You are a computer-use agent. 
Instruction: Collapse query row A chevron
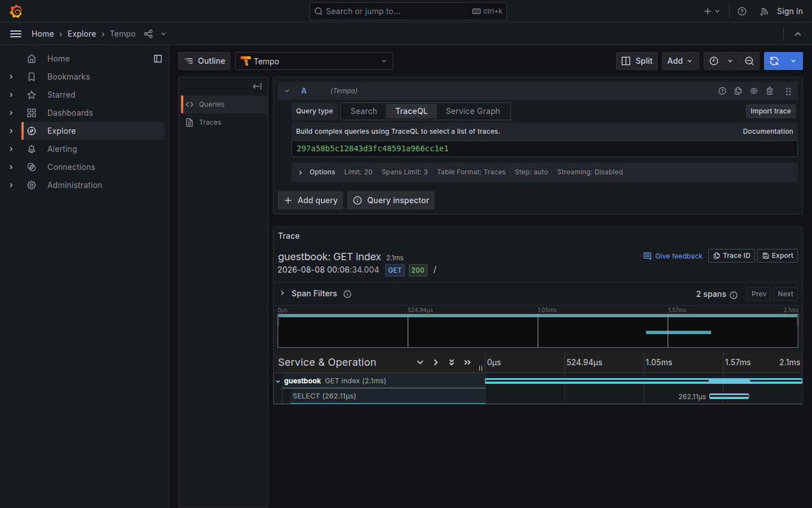pyautogui.click(x=287, y=91)
